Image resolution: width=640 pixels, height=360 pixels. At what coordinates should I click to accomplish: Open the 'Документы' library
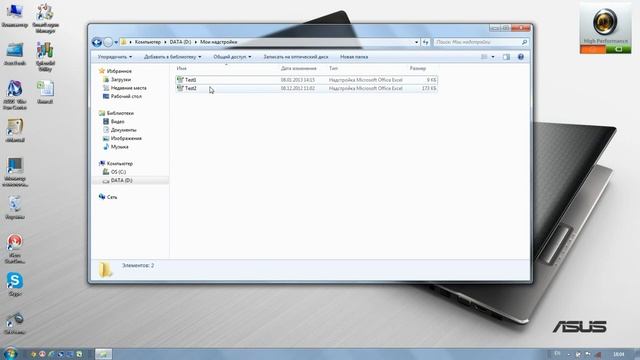[124, 130]
